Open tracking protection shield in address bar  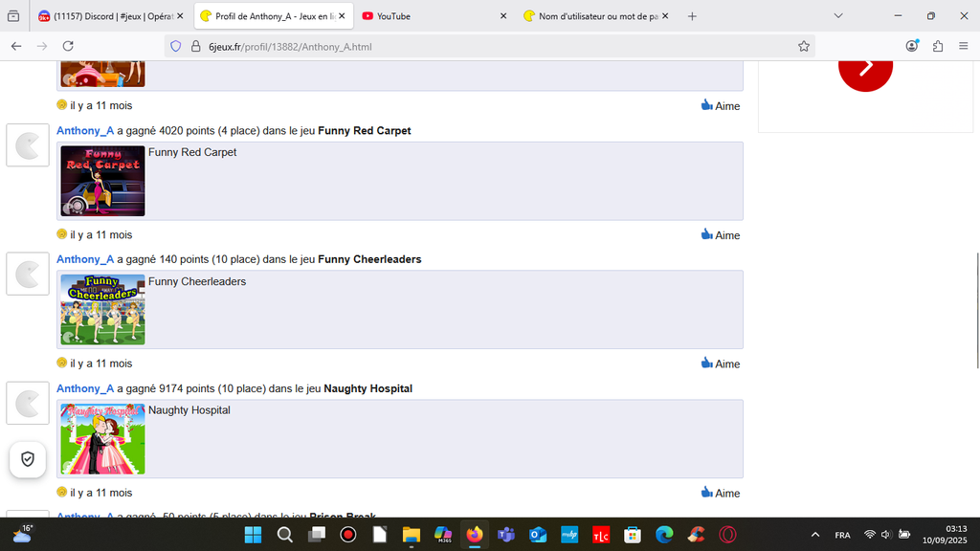click(176, 46)
